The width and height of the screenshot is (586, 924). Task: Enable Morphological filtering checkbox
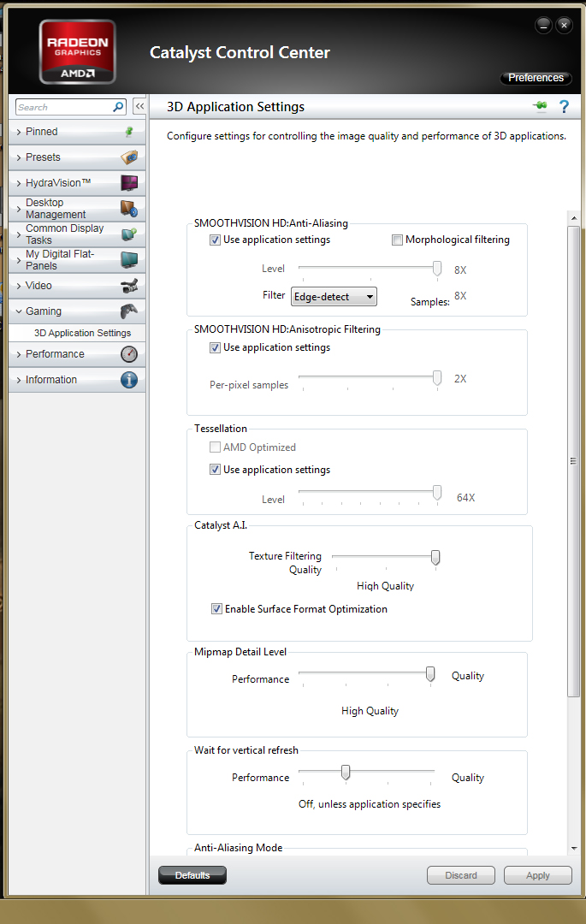pos(398,240)
